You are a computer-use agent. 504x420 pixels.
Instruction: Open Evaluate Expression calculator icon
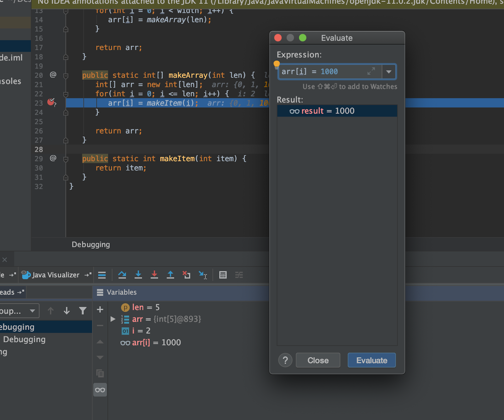pos(223,275)
